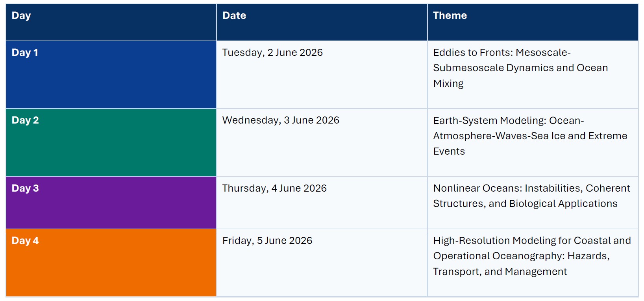Click the Friday, 5 June 2026 date
The image size is (644, 301).
[x=267, y=241]
